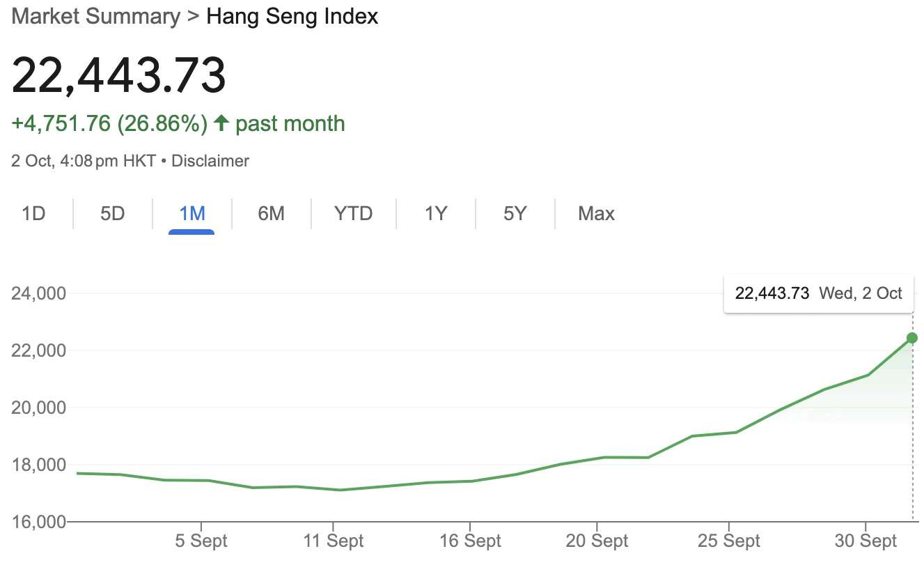This screenshot has height=565, width=924.
Task: Click the 11 Sept axis label
Action: pos(334,541)
